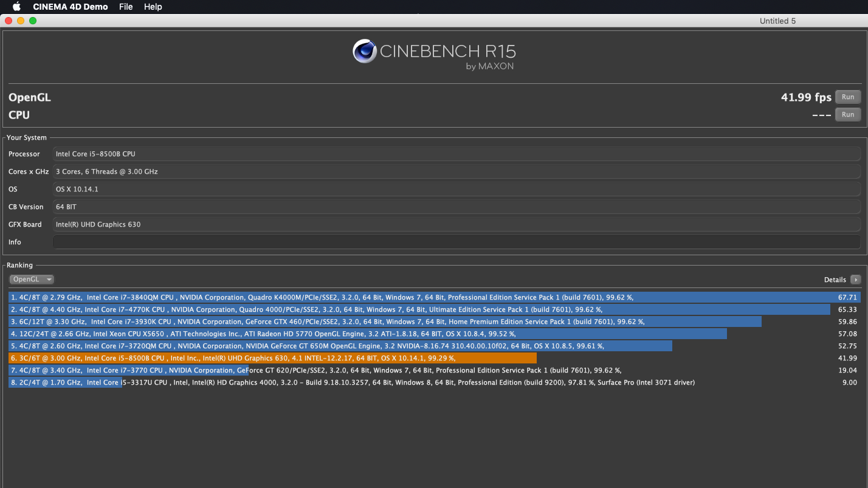Run the OpenGL benchmark
Image resolution: width=868 pixels, height=488 pixels.
848,97
